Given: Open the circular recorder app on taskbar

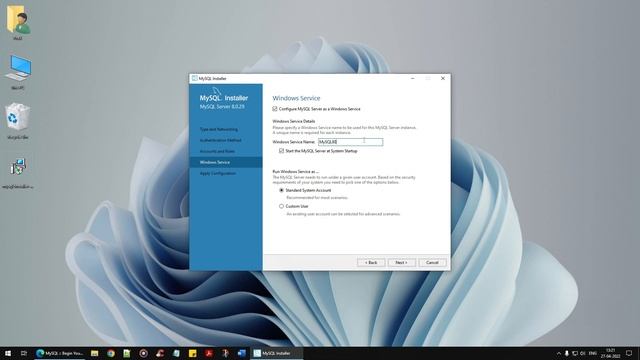Looking at the screenshot, I should click(x=143, y=353).
